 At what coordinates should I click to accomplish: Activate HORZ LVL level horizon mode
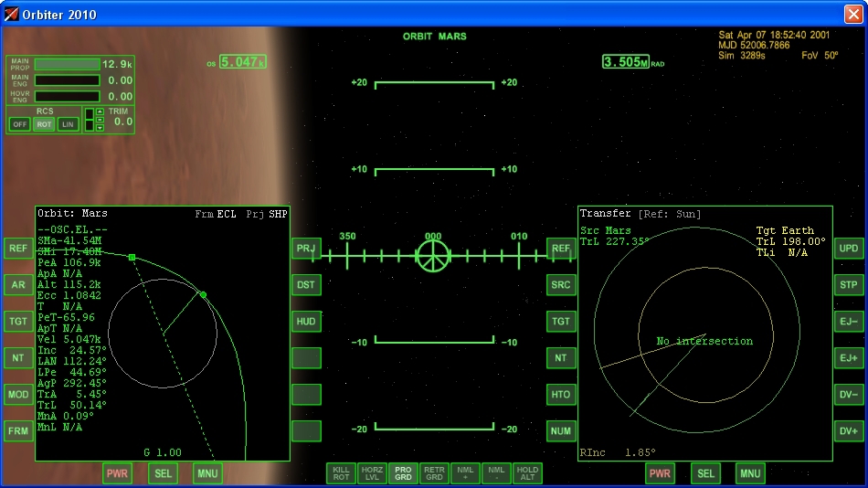372,472
